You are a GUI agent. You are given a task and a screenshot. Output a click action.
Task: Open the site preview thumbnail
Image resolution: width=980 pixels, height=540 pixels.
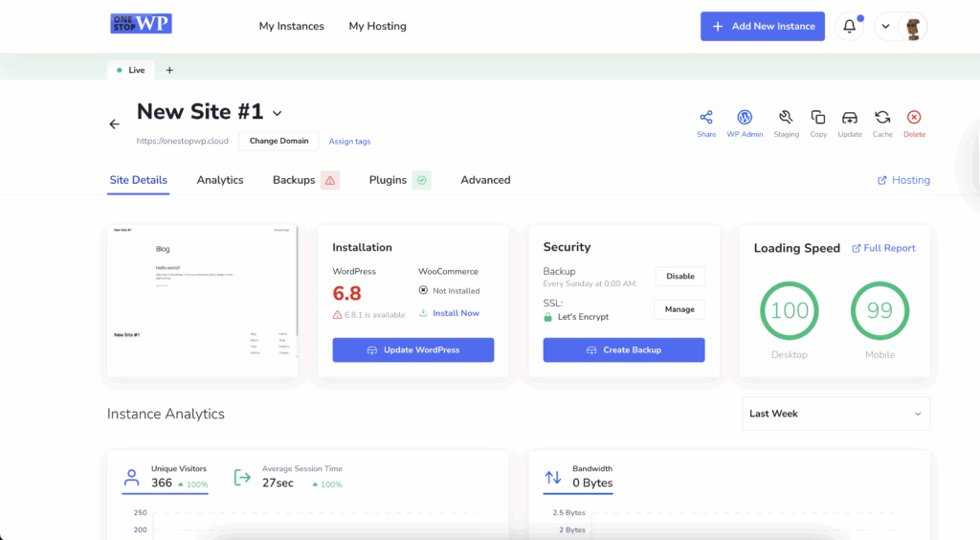click(203, 301)
